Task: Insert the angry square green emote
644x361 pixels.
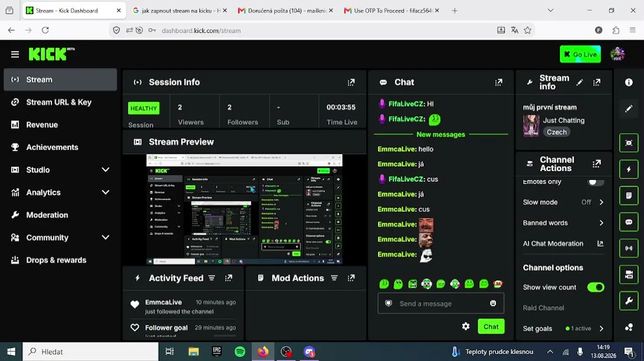Action: (412, 284)
